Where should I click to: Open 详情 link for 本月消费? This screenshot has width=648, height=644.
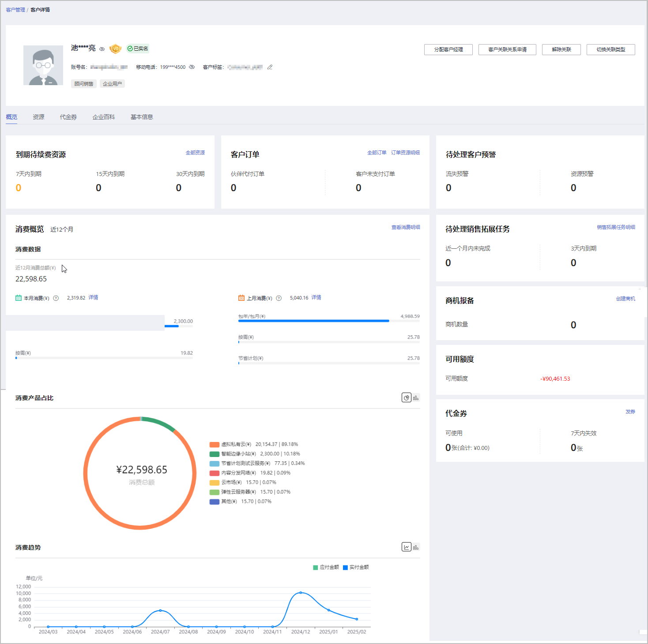point(93,298)
